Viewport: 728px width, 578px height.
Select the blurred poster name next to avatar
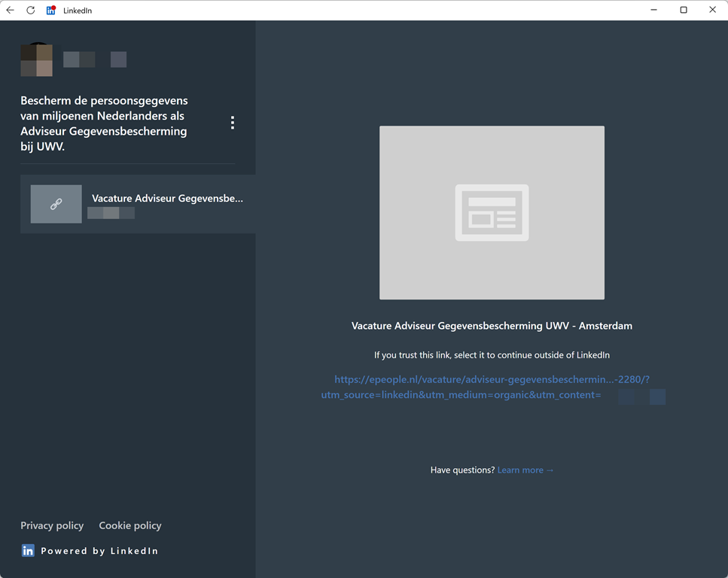coord(79,60)
